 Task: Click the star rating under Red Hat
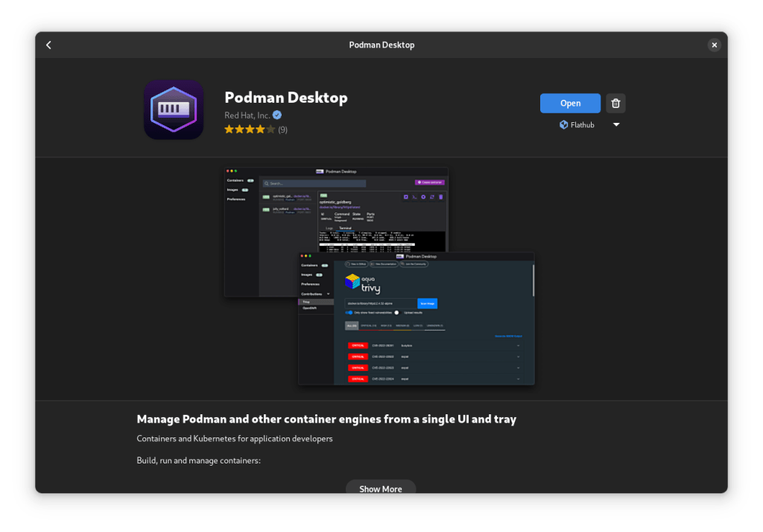250,130
